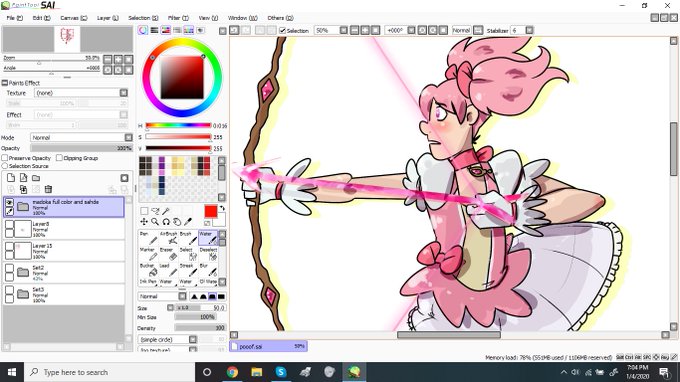Choose the zoom magnifier tool
The image size is (680, 382).
[x=155, y=222]
